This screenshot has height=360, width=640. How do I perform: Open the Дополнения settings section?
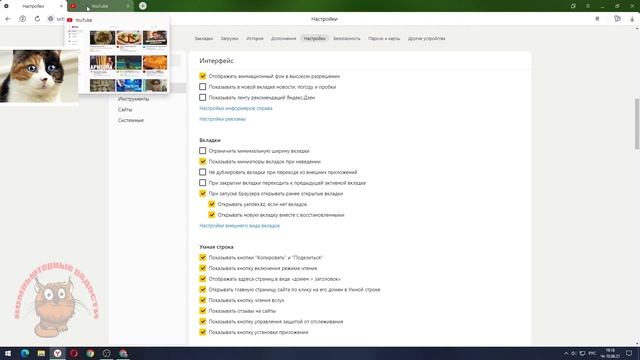tap(283, 38)
